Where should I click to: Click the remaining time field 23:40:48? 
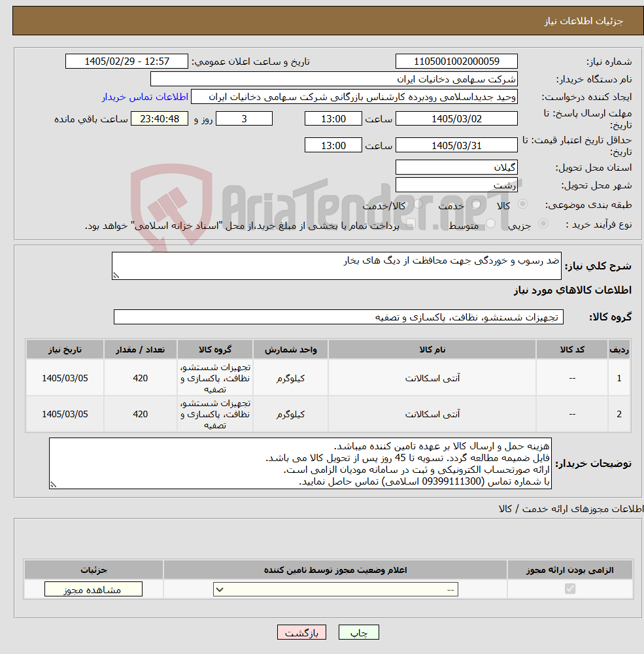(x=160, y=118)
